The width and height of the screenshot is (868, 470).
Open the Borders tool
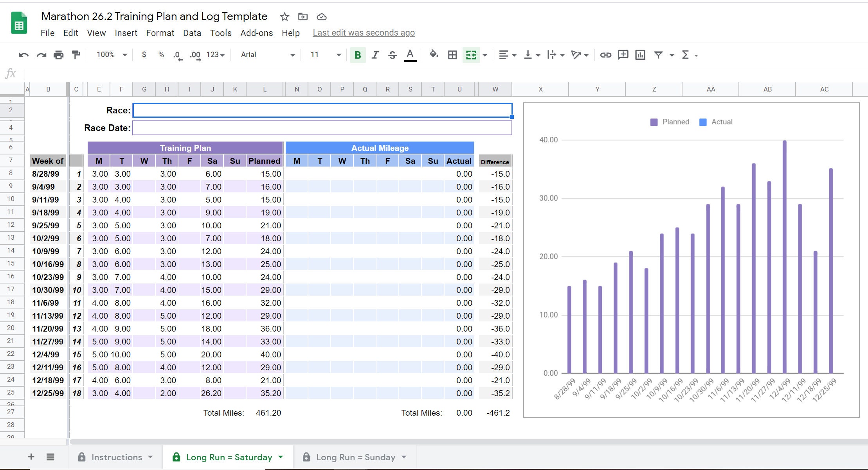[452, 55]
